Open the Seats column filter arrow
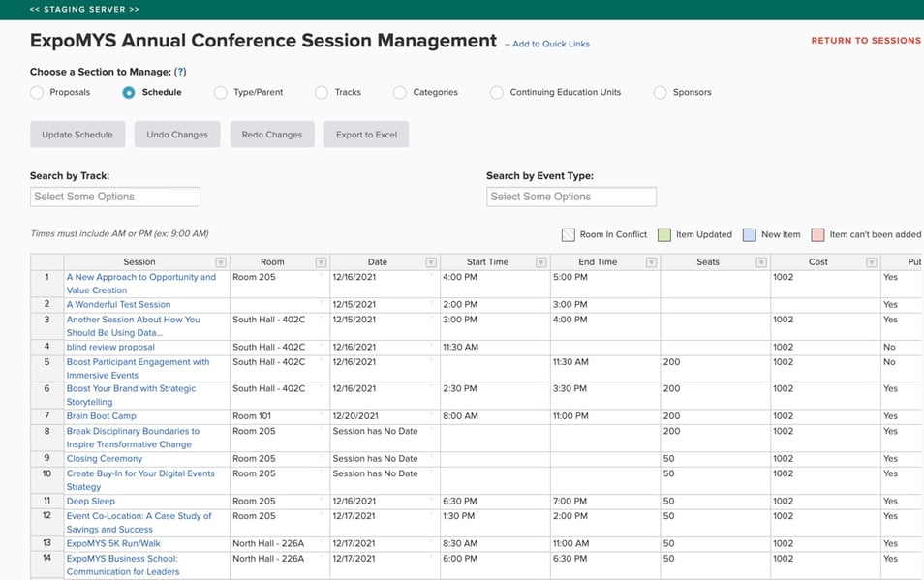924x580 pixels. coord(761,262)
